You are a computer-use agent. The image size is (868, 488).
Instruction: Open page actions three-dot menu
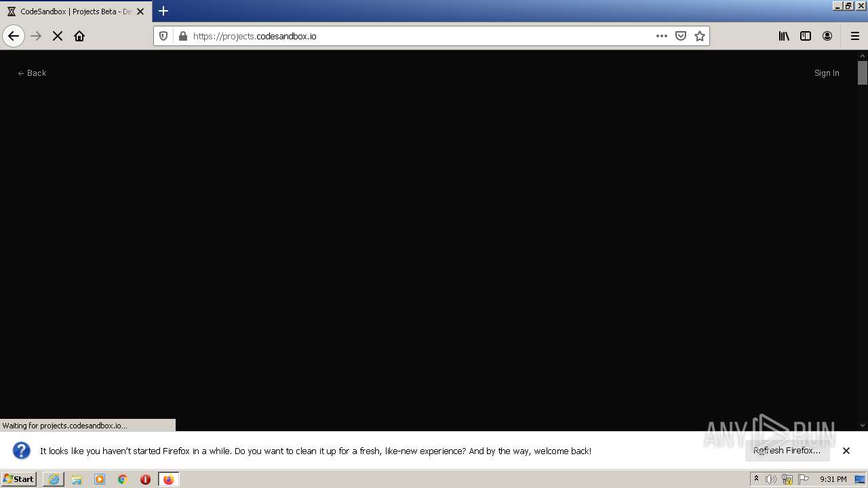point(662,36)
